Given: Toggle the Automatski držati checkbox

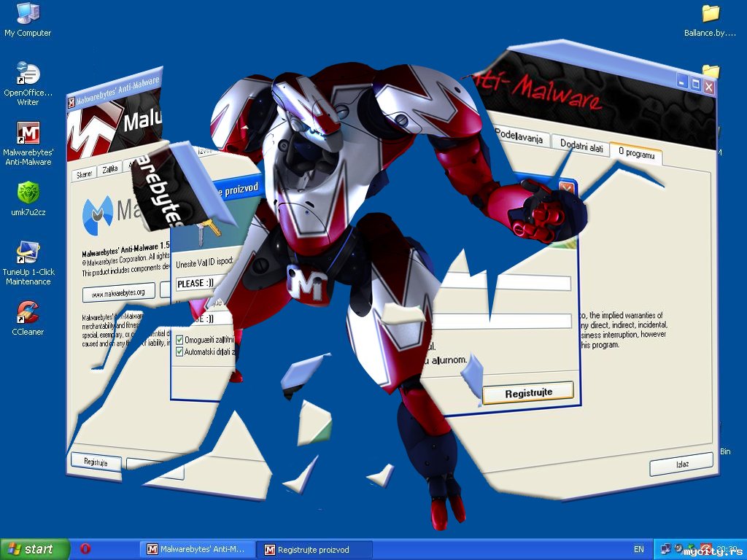Looking at the screenshot, I should tap(179, 352).
